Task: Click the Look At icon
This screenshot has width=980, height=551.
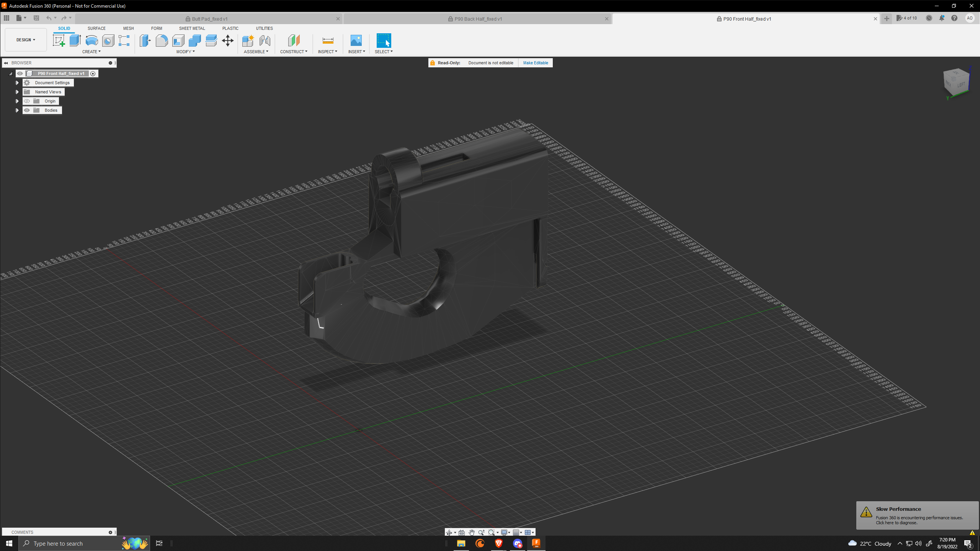Action: pos(462,532)
